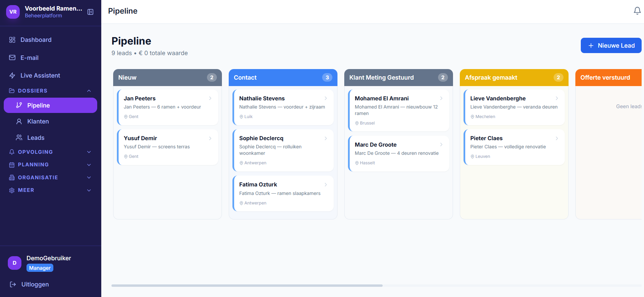
Task: Open Lieve Vandenberghe card arrow
Action: point(557,98)
